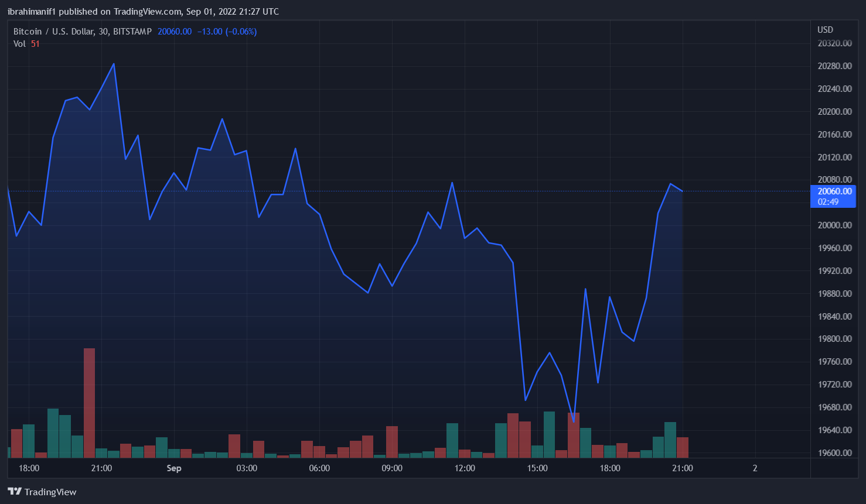Click the blue 20060.00 current price tag
Viewport: 866px width, 504px height.
point(834,191)
